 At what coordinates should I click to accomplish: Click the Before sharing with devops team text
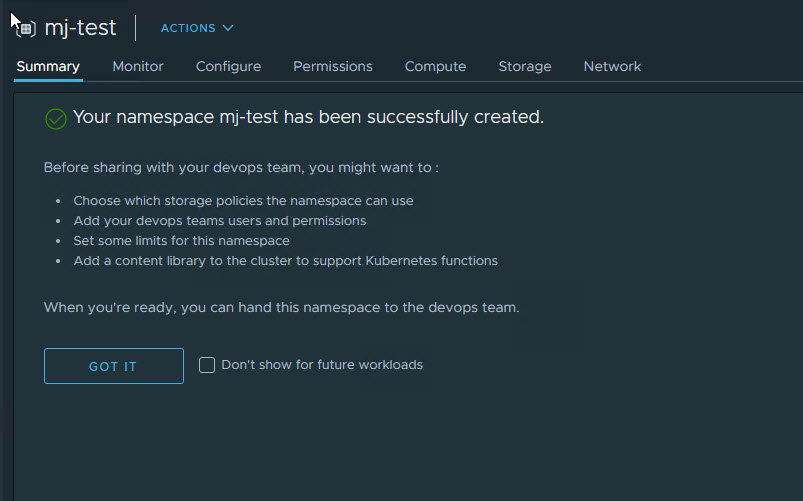click(241, 167)
